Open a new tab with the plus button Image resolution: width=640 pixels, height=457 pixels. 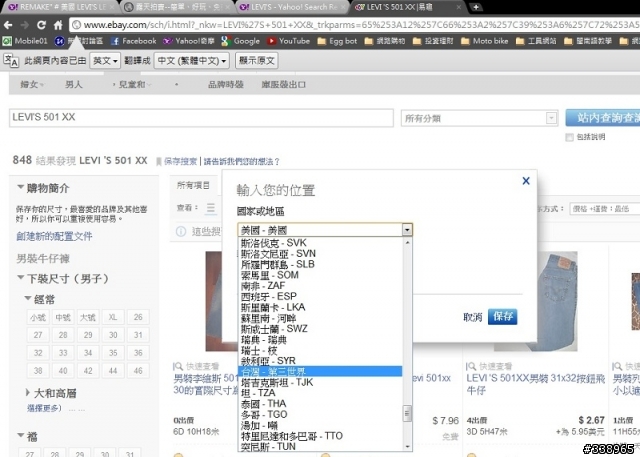pyautogui.click(x=476, y=7)
